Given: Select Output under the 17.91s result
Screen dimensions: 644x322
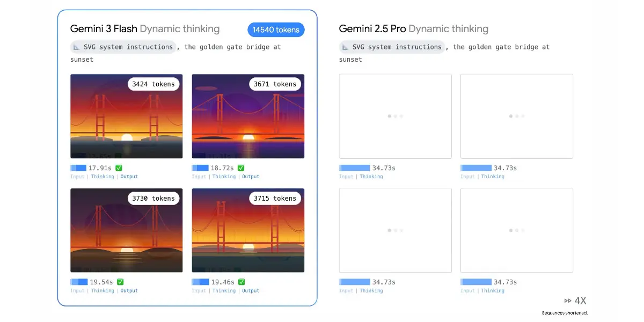Looking at the screenshot, I should tap(129, 177).
